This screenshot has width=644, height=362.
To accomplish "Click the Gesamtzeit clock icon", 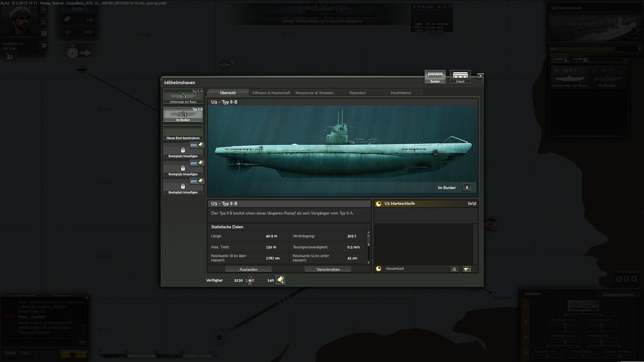I will tap(379, 269).
